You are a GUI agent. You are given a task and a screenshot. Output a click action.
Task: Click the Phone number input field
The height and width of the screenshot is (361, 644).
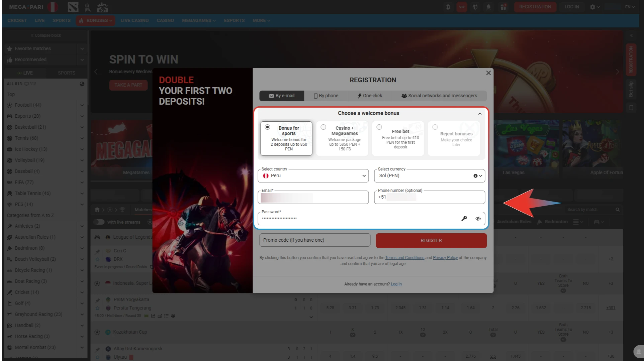click(x=430, y=198)
